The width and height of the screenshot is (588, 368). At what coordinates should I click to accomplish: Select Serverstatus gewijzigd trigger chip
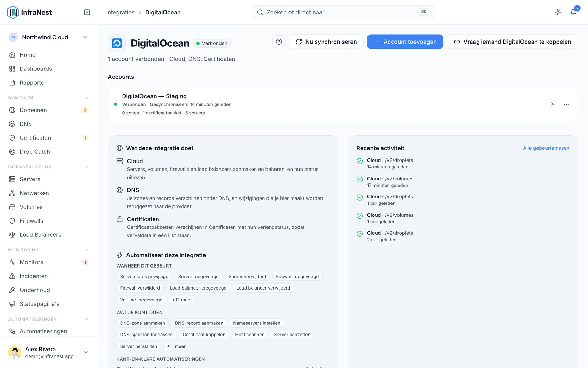click(144, 277)
